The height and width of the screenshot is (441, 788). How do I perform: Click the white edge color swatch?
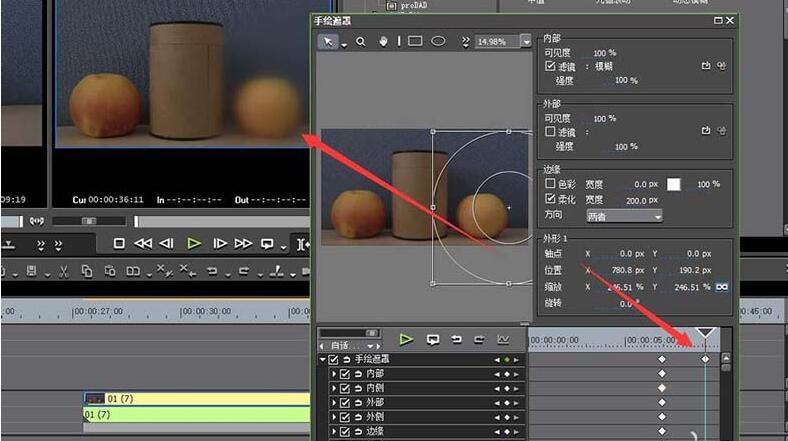pyautogui.click(x=674, y=184)
